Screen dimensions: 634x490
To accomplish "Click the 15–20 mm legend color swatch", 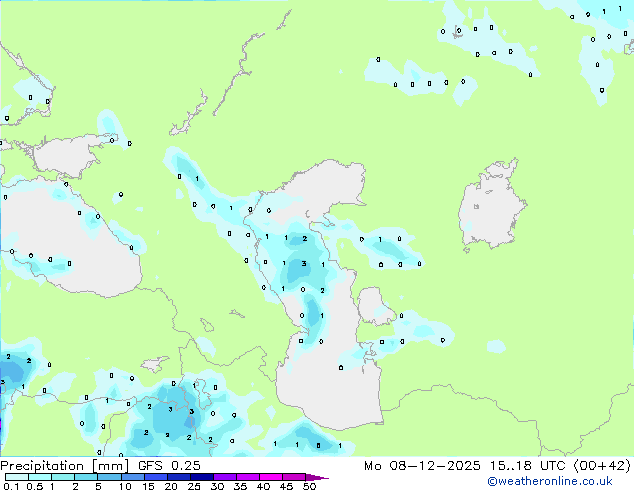I will point(156,477).
